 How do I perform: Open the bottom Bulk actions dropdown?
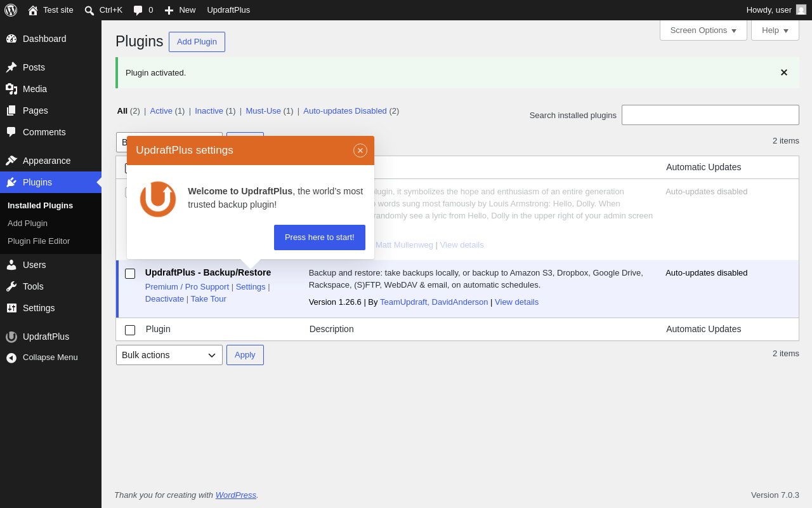click(x=169, y=355)
